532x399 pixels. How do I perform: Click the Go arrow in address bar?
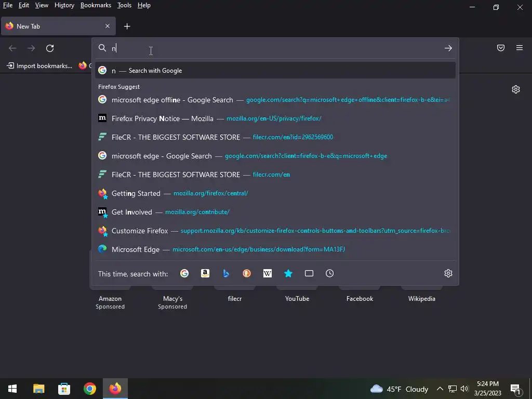tap(448, 48)
